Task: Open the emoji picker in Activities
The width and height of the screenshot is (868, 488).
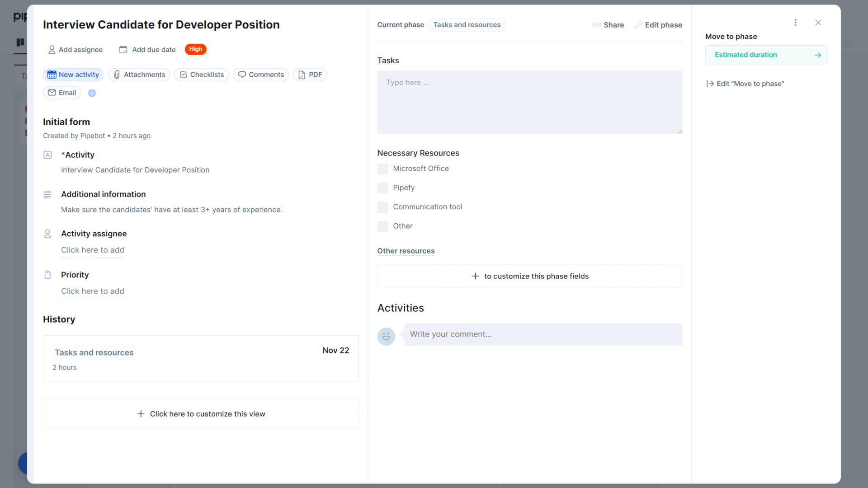Action: pos(386,336)
